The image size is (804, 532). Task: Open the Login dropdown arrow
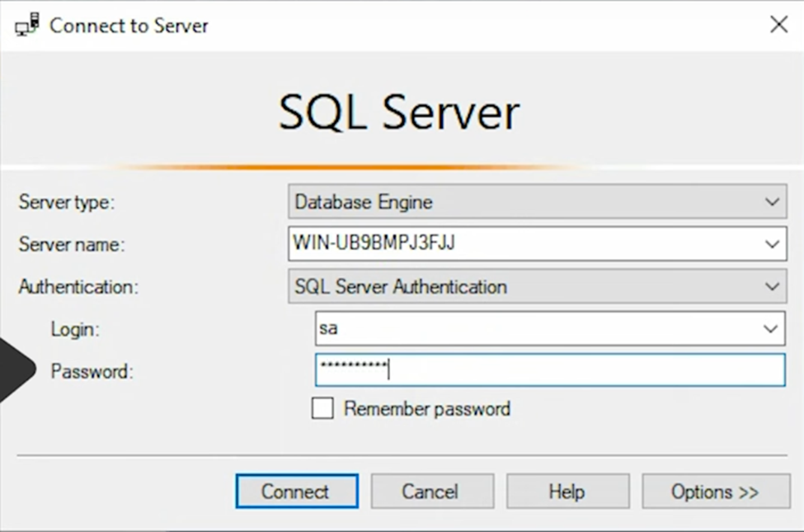point(770,328)
